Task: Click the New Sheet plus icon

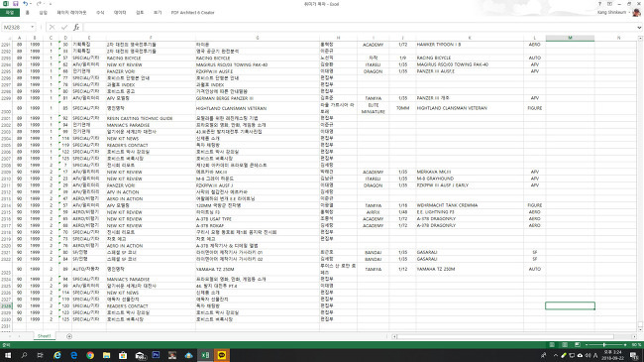Action: [69, 336]
